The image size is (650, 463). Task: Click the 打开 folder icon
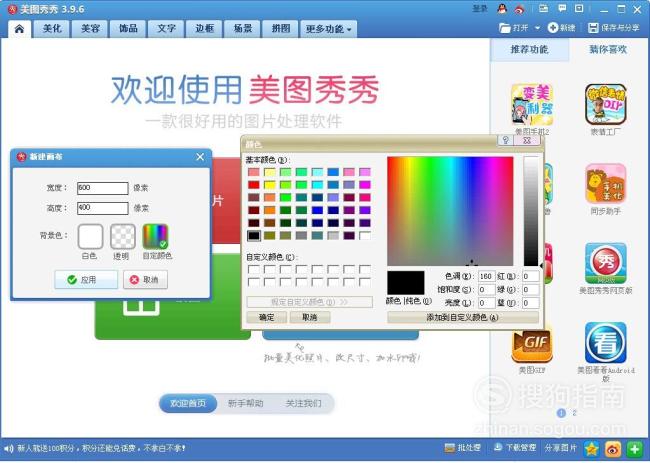(x=504, y=28)
